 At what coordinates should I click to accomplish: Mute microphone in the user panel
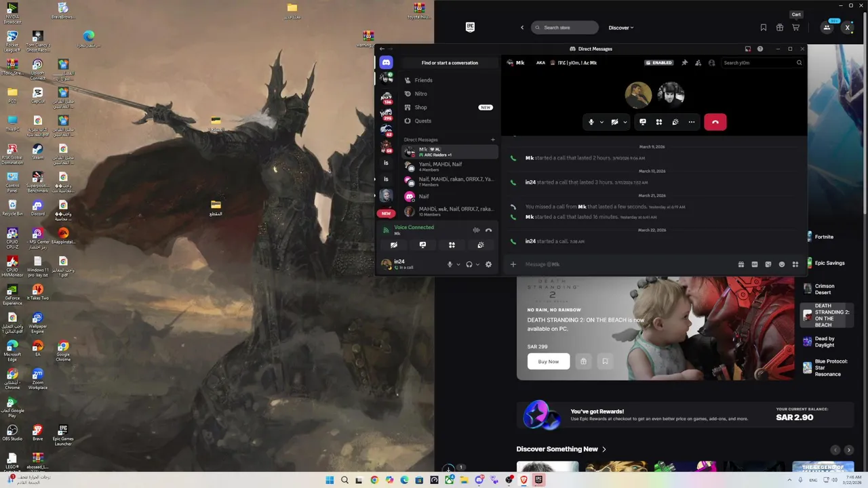(450, 264)
